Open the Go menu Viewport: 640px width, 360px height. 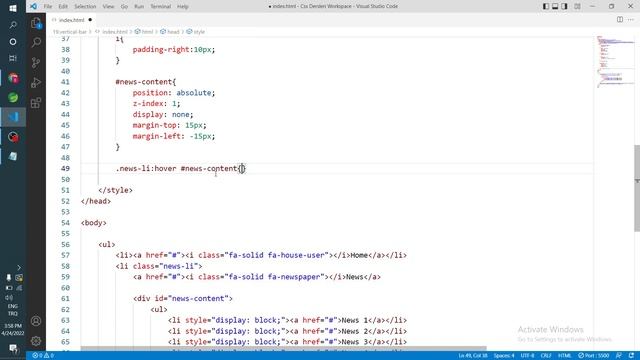124,6
